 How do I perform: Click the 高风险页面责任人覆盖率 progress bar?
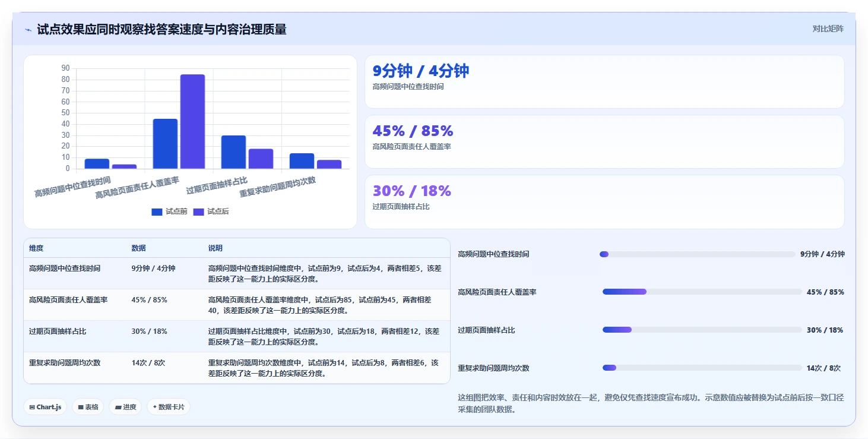[702, 292]
